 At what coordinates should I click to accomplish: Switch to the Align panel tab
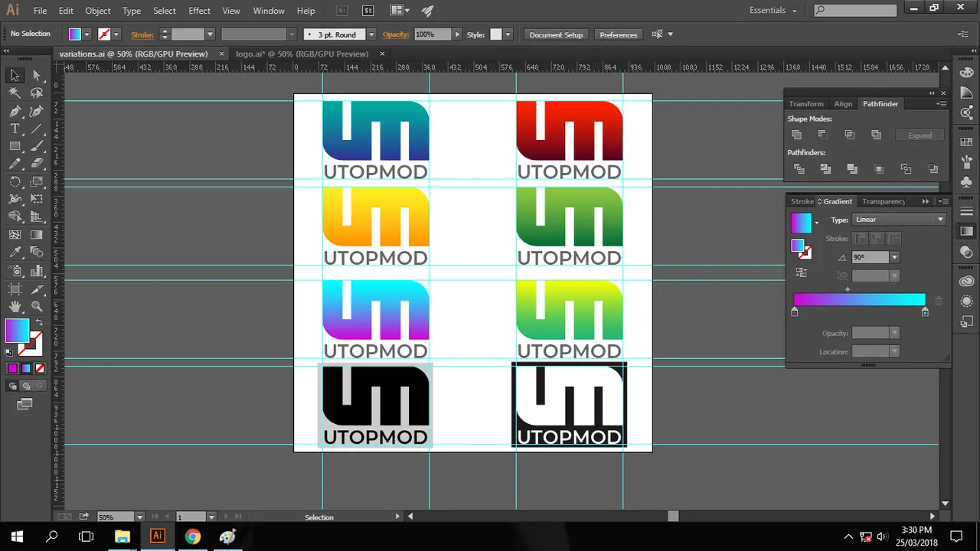[x=843, y=103]
